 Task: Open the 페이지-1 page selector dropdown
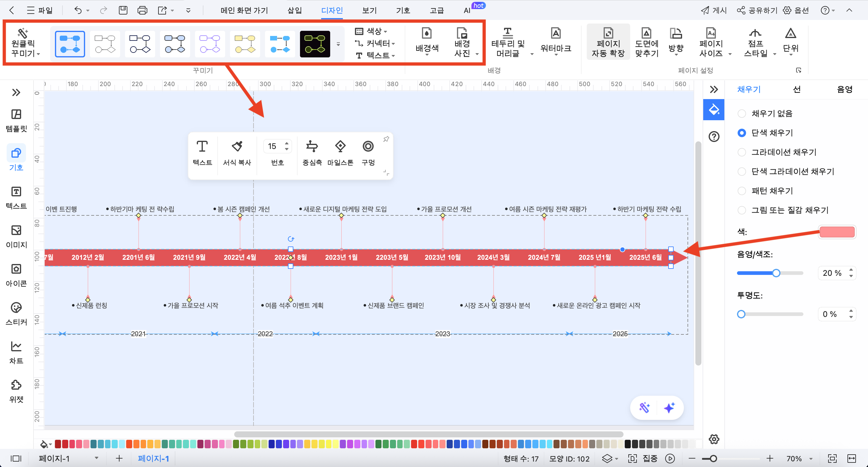96,458
